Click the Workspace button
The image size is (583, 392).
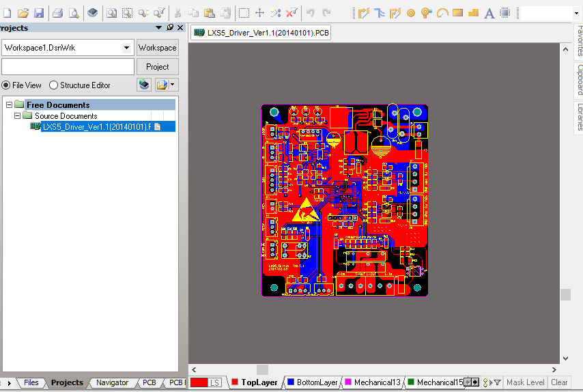click(157, 48)
